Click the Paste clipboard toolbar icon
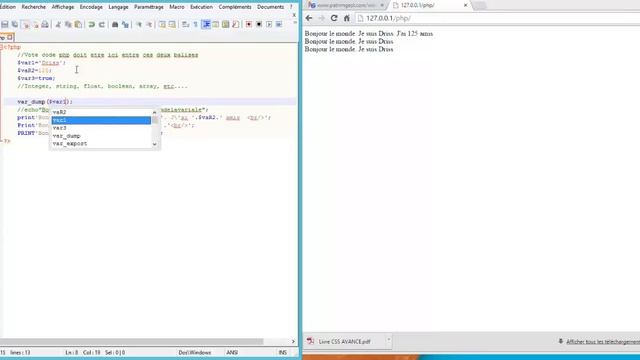Screen dimensions: 640x360 tap(78, 24)
